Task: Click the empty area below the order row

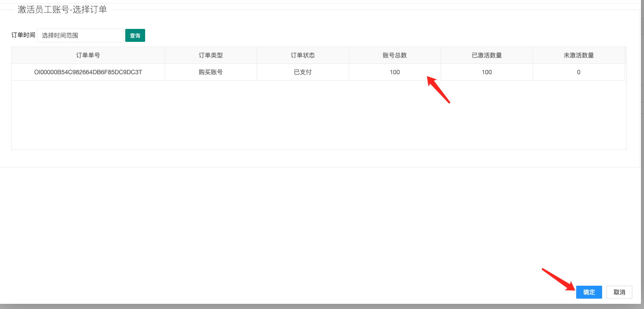Action: [318, 115]
